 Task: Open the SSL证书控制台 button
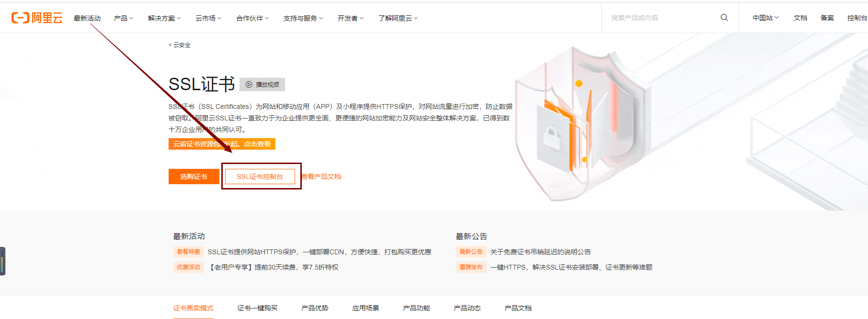(260, 177)
